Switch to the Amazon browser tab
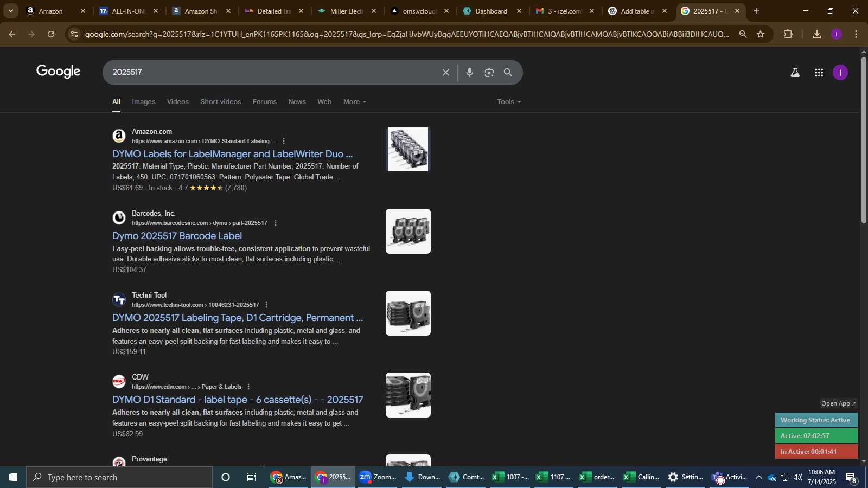 click(x=51, y=11)
